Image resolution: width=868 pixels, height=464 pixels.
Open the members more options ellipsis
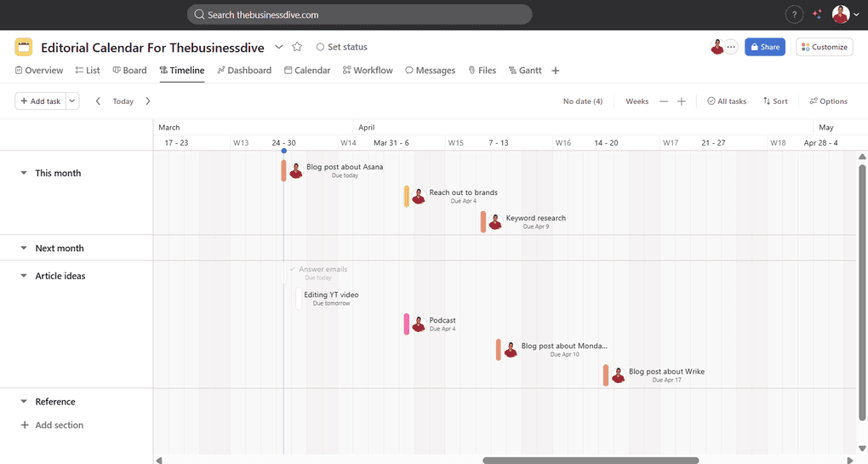click(731, 47)
